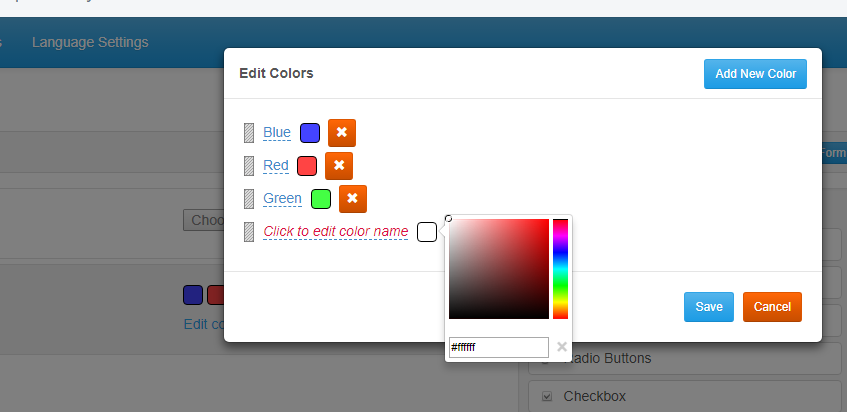
Task: Edit the Red color name
Action: coord(275,165)
